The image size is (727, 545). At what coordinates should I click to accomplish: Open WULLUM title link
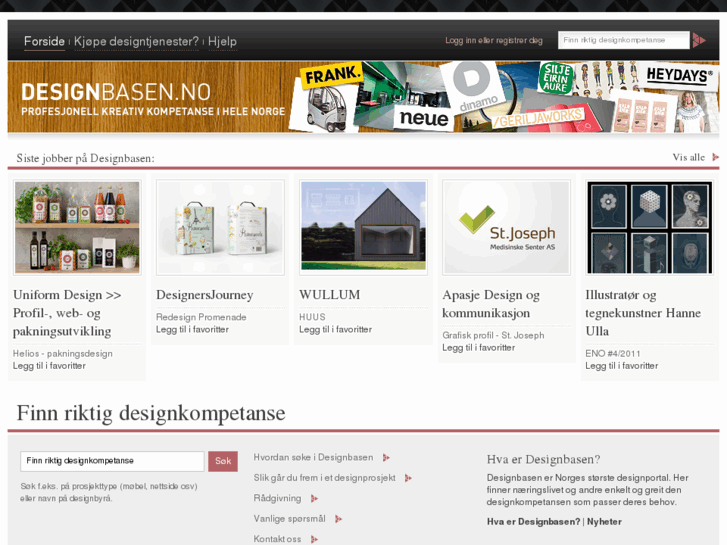(x=330, y=295)
